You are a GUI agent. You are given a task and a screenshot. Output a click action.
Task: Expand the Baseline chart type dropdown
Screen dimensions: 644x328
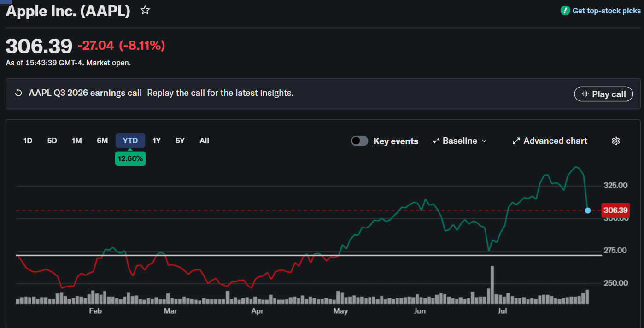460,141
